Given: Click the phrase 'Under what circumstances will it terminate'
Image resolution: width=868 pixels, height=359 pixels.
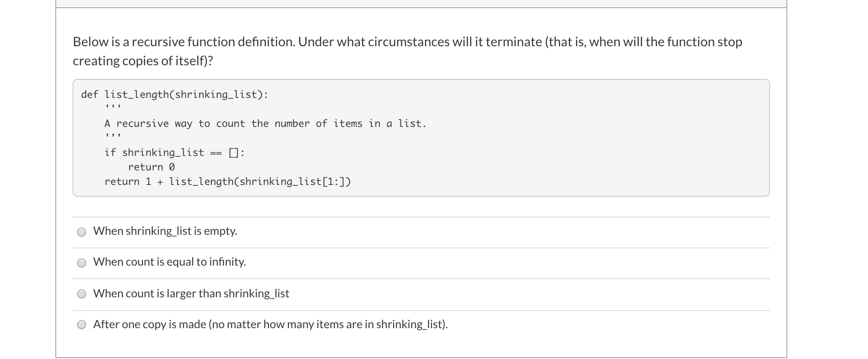Looking at the screenshot, I should (x=420, y=42).
